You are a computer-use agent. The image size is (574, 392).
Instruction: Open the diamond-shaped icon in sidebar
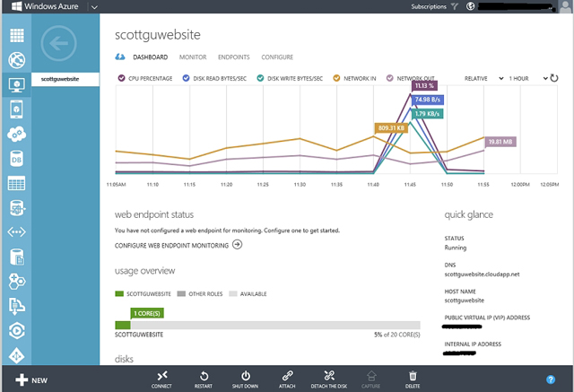17,355
